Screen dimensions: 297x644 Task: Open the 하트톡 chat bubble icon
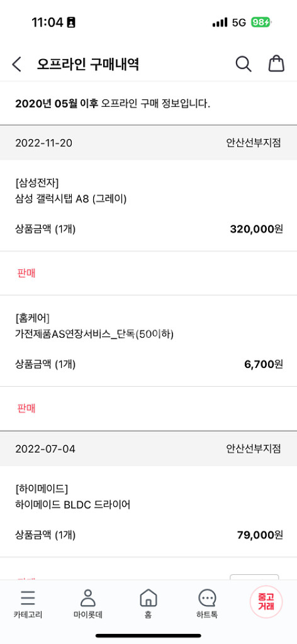[x=207, y=598]
